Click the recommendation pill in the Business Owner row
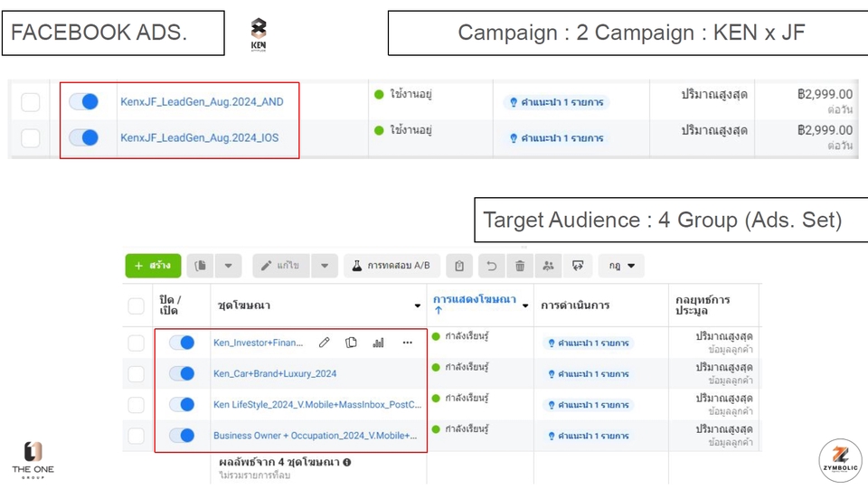 pos(588,436)
